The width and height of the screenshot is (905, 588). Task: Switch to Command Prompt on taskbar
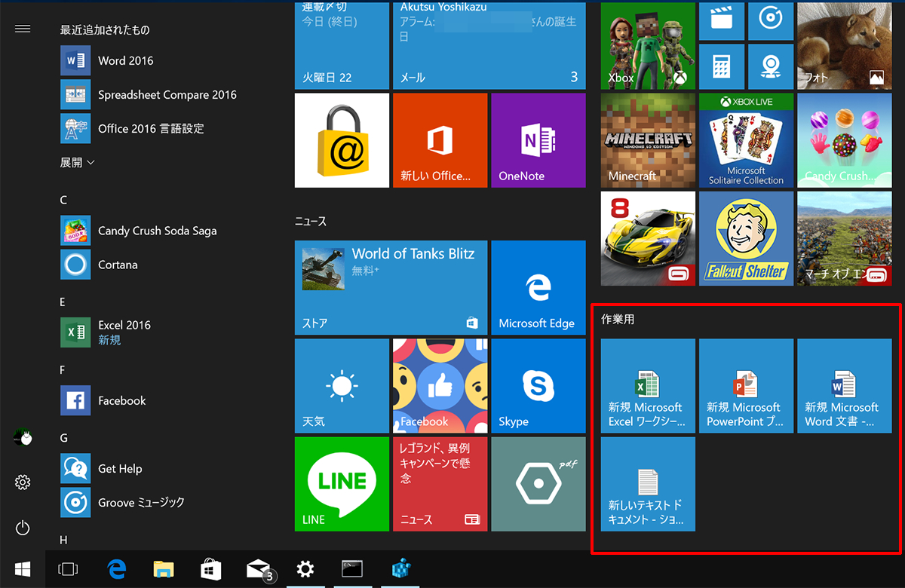point(353,569)
